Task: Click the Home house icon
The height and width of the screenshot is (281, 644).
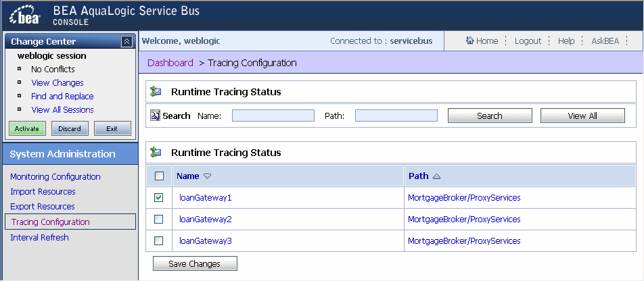Action: coord(470,41)
